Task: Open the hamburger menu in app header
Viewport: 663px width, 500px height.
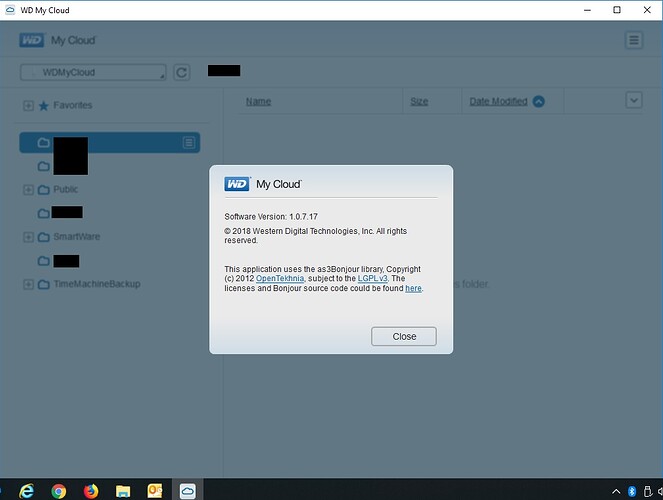Action: [x=633, y=41]
